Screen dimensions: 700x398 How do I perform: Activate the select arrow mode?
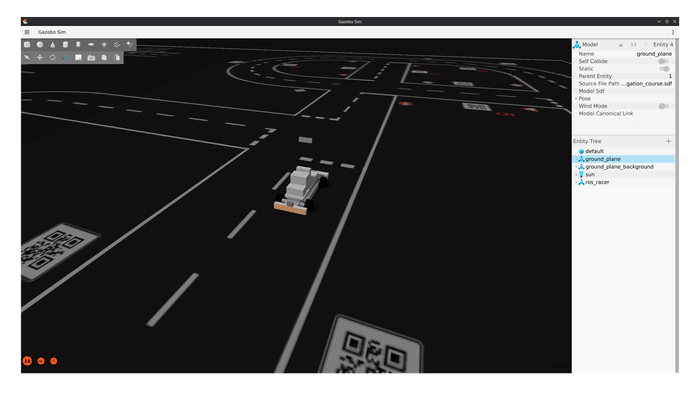27,58
